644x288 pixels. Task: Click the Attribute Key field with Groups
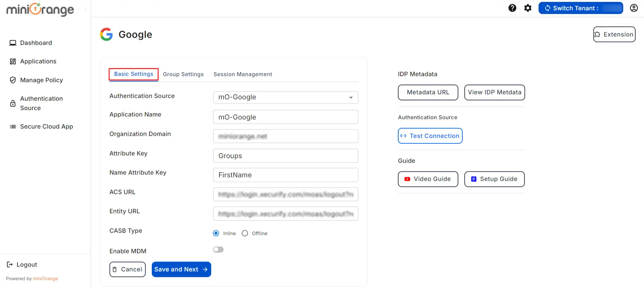286,156
